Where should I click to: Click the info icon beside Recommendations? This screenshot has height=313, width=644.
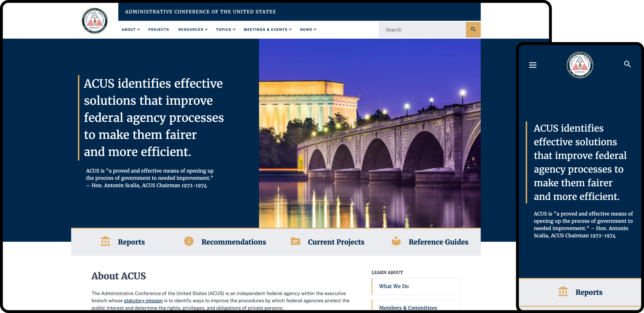(x=189, y=241)
